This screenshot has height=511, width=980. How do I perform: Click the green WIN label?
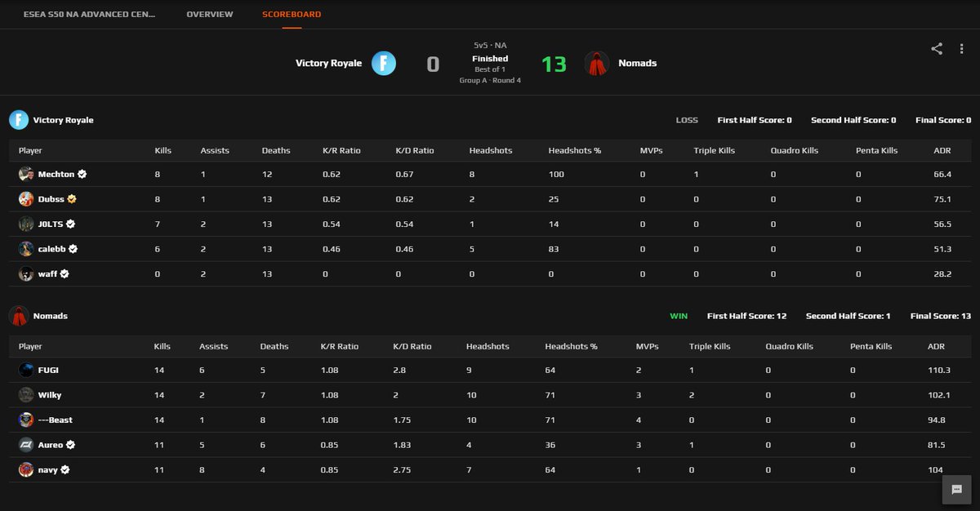pyautogui.click(x=679, y=316)
